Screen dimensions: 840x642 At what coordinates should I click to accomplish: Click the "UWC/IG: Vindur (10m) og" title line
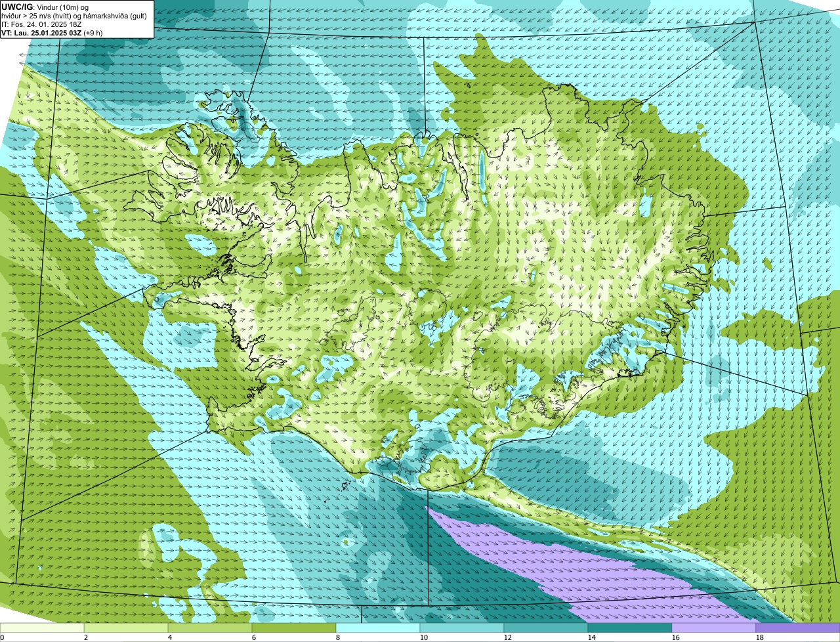(45, 7)
